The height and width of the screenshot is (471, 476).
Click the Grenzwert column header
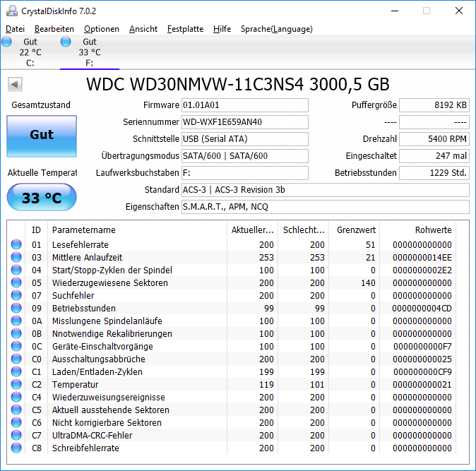pos(355,230)
